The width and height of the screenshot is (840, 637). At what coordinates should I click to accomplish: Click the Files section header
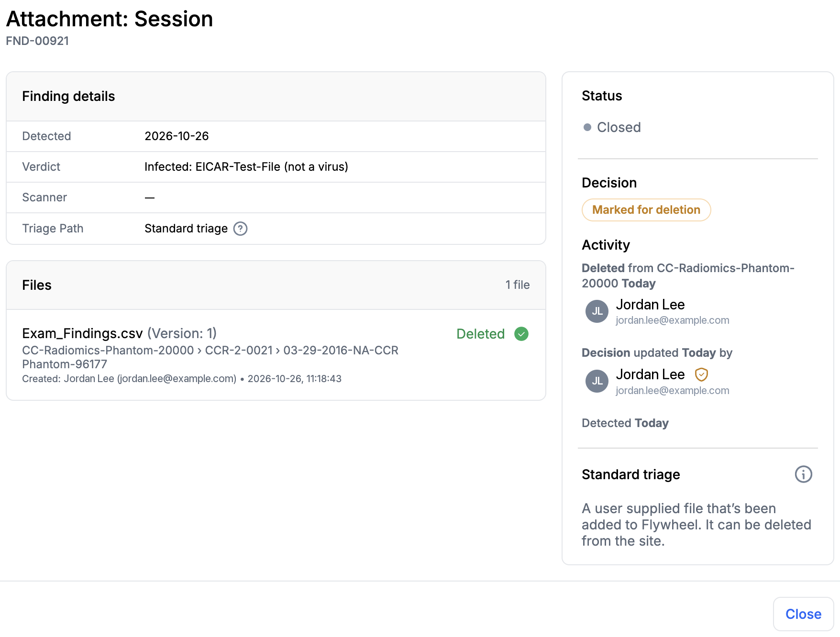tap(37, 285)
